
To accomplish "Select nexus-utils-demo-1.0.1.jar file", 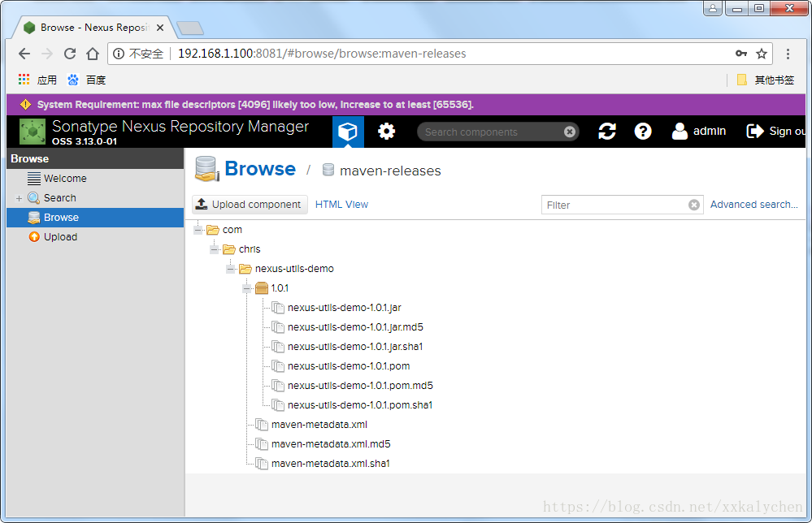I will pyautogui.click(x=345, y=308).
